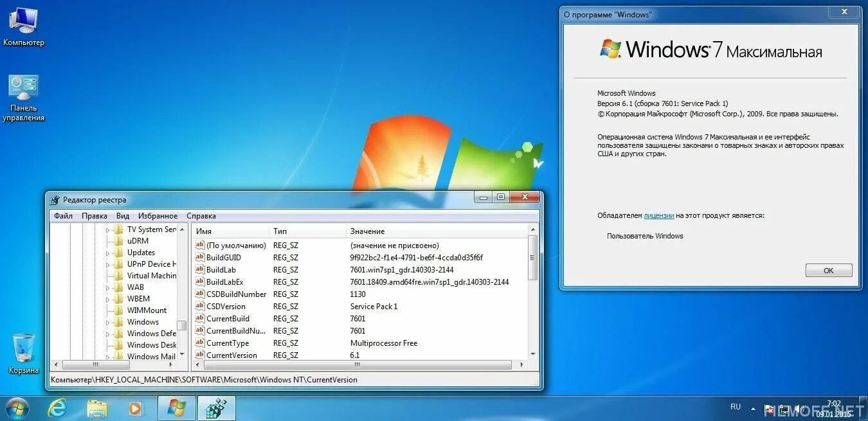This screenshot has height=421, width=868.
Task: Launch Internet Explorer from taskbar
Action: [x=57, y=408]
